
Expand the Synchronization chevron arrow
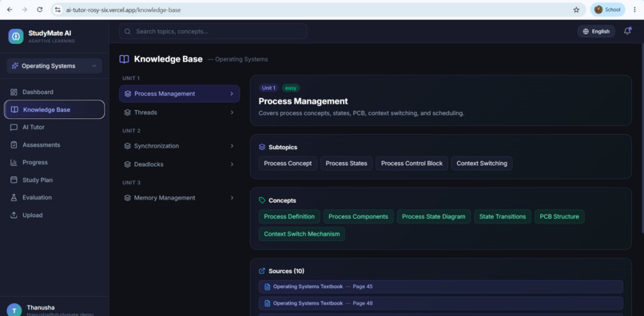coord(232,146)
